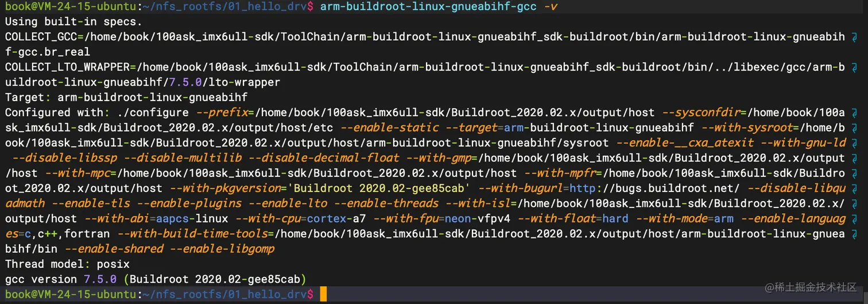
Task: Click the '--disable-decimal-float' option
Action: 323,158
